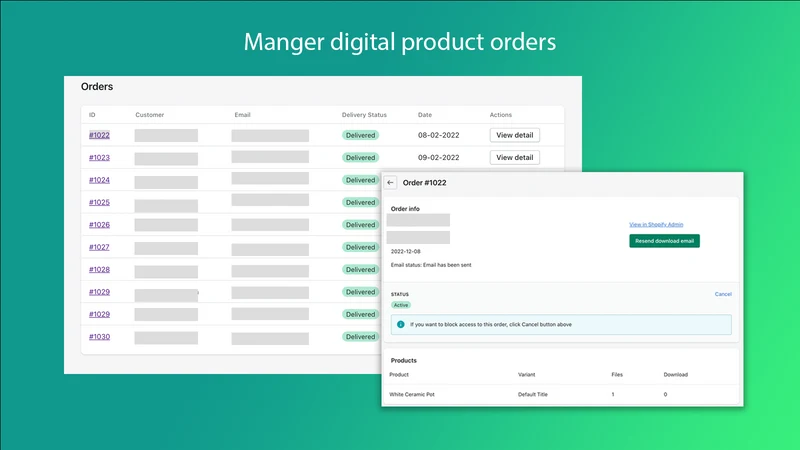Click the Customer column header
Viewport: 800px width, 450px height.
click(149, 115)
